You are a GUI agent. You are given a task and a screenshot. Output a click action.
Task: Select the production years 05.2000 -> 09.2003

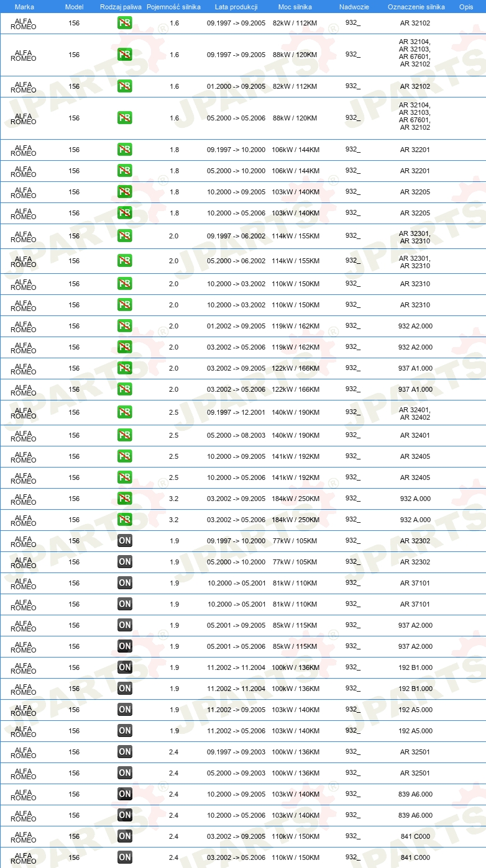coord(236,773)
